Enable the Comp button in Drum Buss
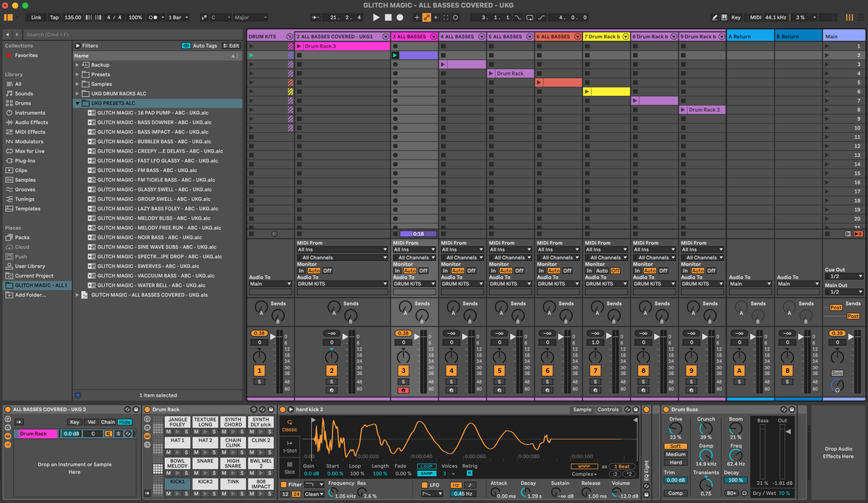Image resolution: width=868 pixels, height=503 pixels. click(x=676, y=494)
